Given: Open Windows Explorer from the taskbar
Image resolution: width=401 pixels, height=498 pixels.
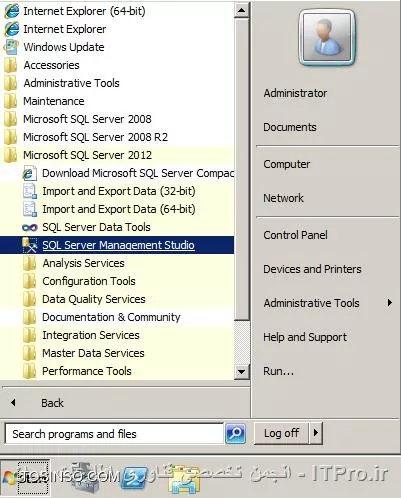Looking at the screenshot, I should coord(183,479).
